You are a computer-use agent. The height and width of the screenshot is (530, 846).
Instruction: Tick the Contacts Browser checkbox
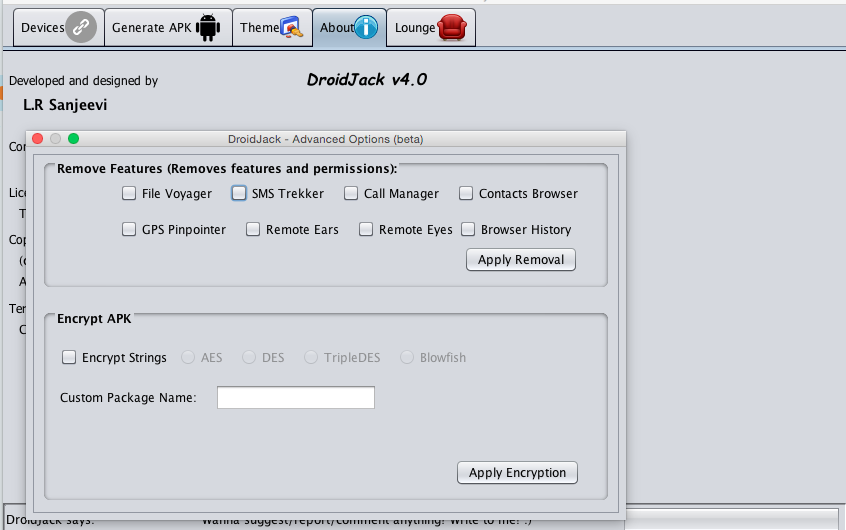point(466,193)
